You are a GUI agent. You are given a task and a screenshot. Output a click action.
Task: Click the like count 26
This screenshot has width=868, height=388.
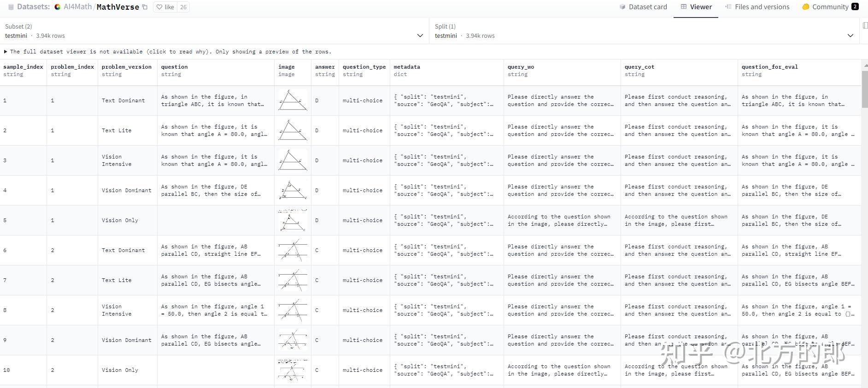pos(183,7)
